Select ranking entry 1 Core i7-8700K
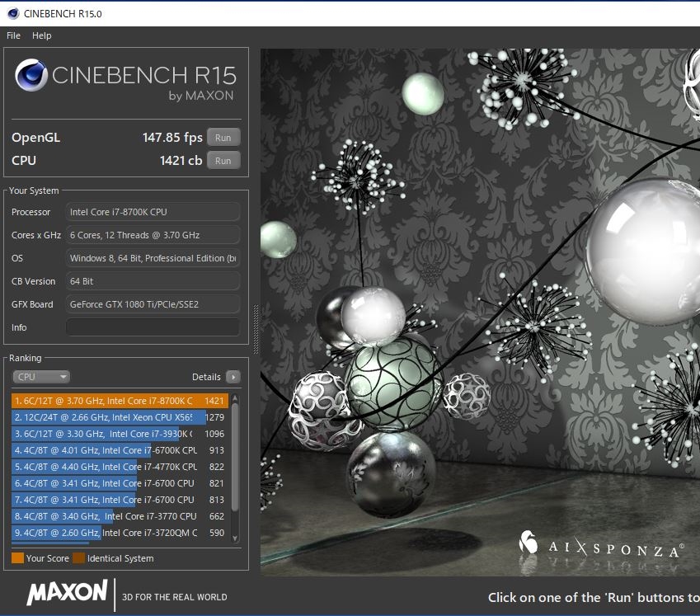The image size is (700, 616). tap(120, 401)
